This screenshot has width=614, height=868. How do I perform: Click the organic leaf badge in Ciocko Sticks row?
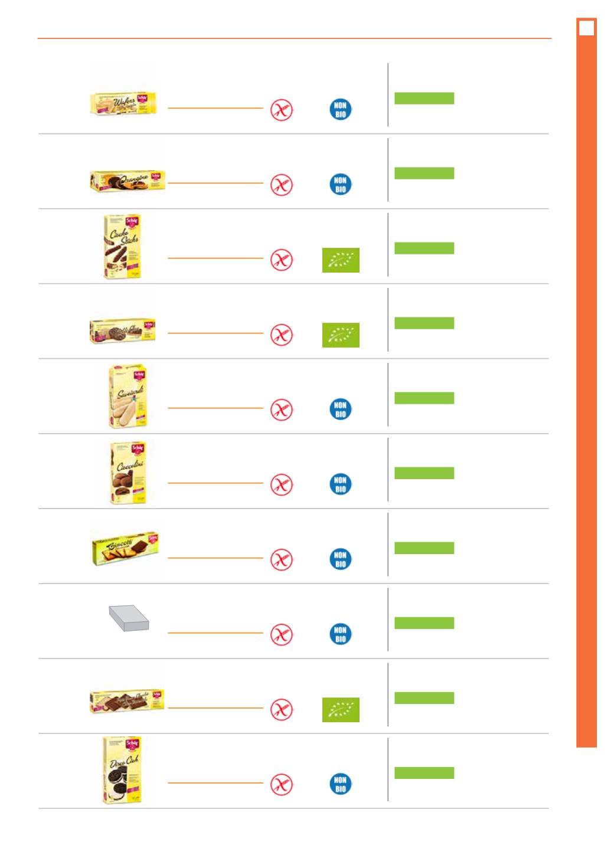(x=341, y=260)
